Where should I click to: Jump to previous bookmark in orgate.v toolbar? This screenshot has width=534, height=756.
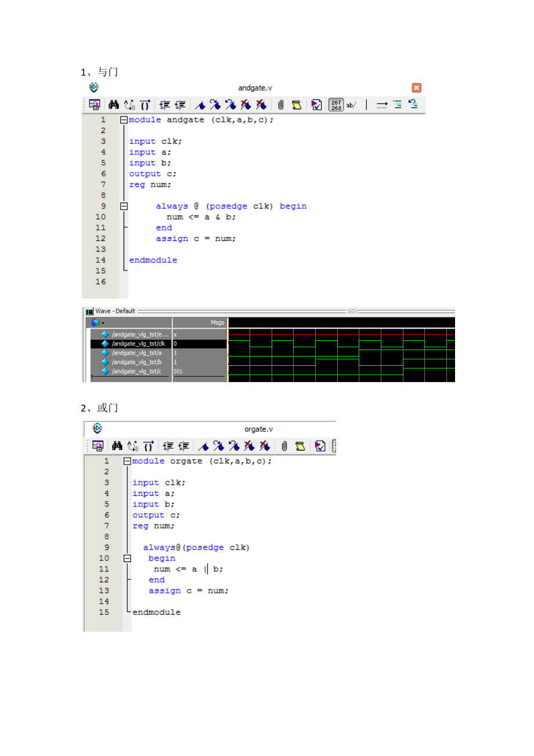tap(234, 446)
